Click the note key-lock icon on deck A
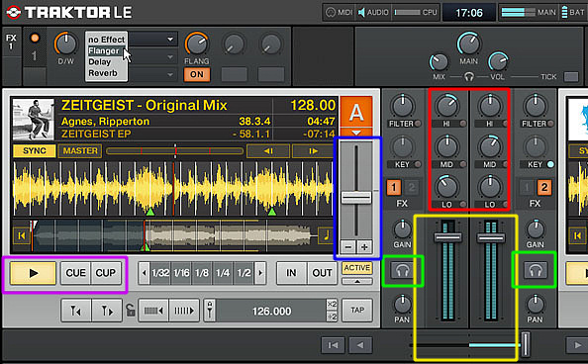 coord(326,235)
